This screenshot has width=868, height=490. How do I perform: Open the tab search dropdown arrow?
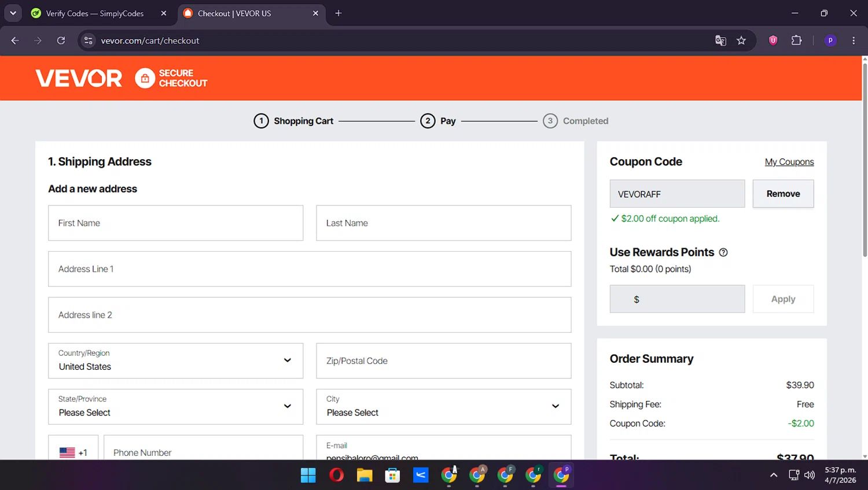13,13
